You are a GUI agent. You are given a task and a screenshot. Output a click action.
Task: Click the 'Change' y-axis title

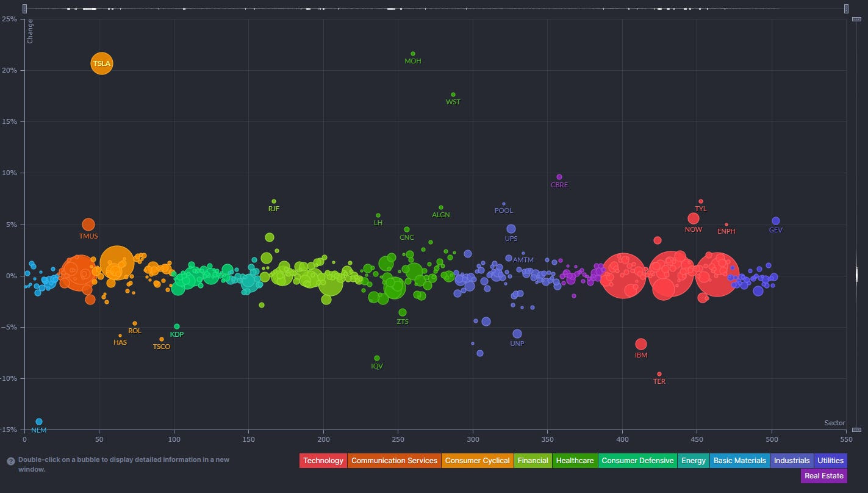point(30,31)
